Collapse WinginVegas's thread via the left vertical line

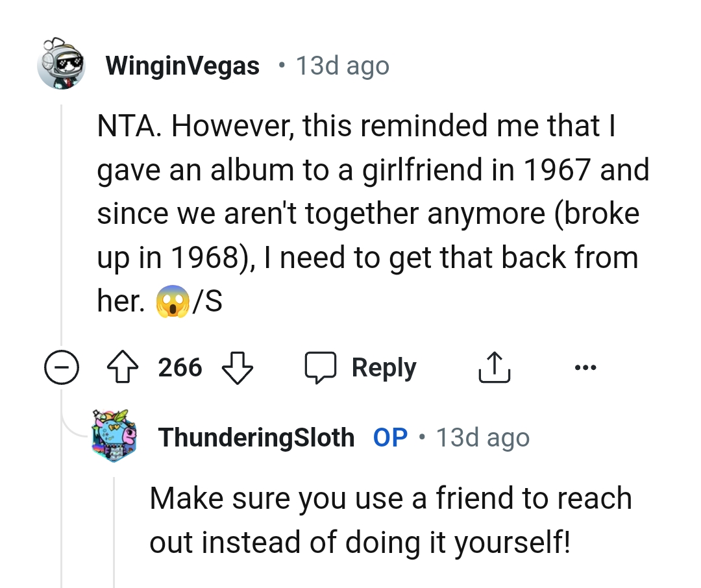click(x=62, y=227)
